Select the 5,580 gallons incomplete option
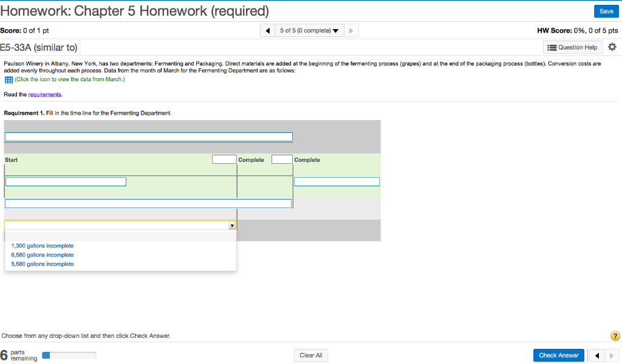 point(41,264)
